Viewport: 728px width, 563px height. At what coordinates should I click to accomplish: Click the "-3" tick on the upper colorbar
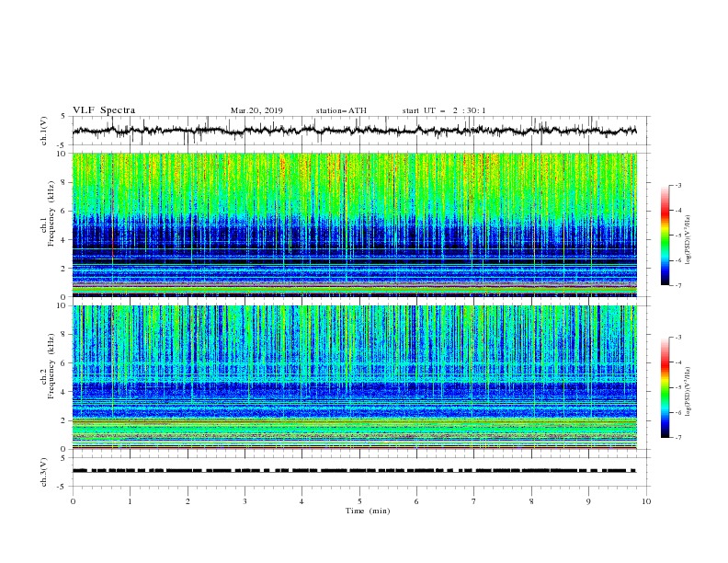pyautogui.click(x=677, y=185)
